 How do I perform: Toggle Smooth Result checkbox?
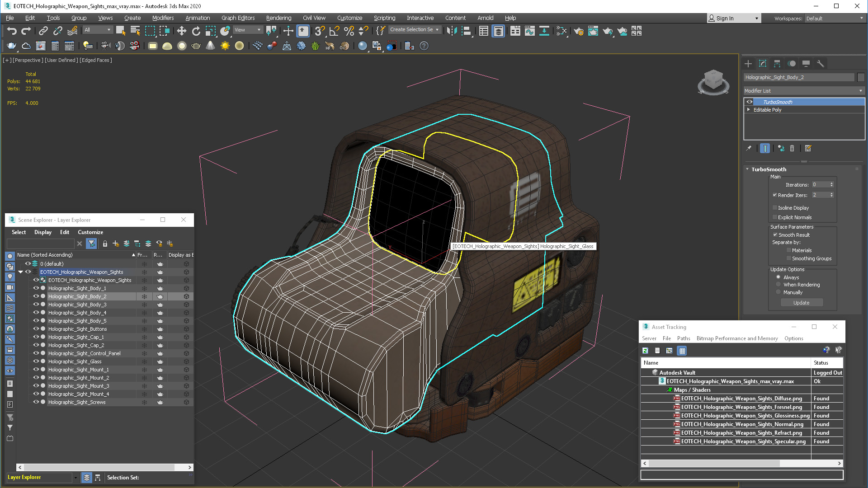click(x=775, y=235)
